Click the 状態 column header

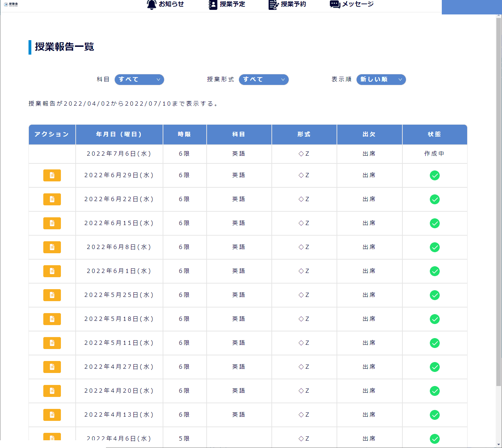(x=435, y=135)
